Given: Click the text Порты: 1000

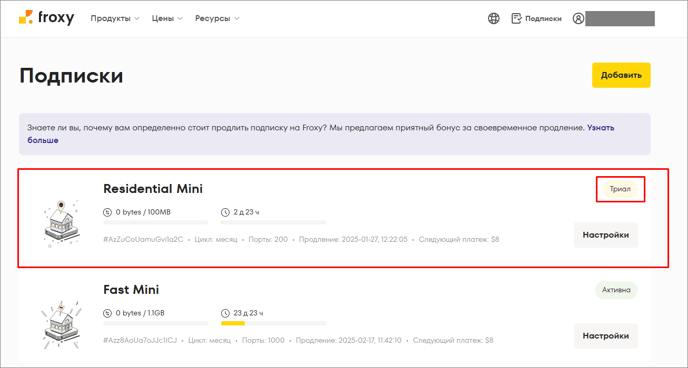Looking at the screenshot, I should (x=264, y=340).
